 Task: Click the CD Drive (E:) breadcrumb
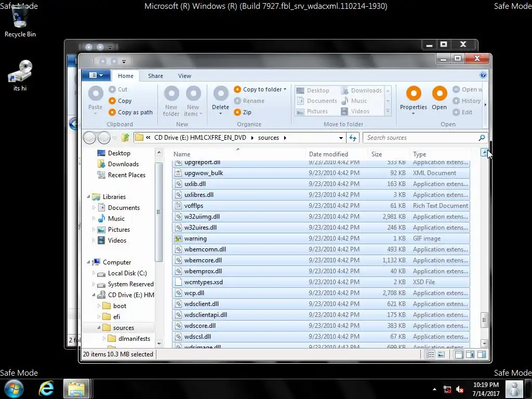(x=200, y=138)
